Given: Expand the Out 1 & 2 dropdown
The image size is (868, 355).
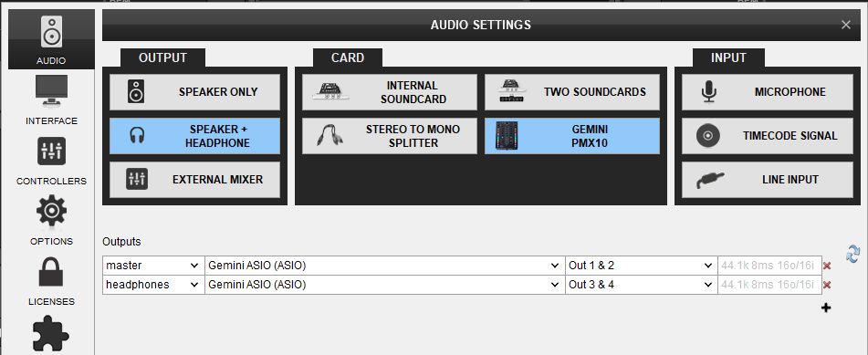Looking at the screenshot, I should click(641, 266).
